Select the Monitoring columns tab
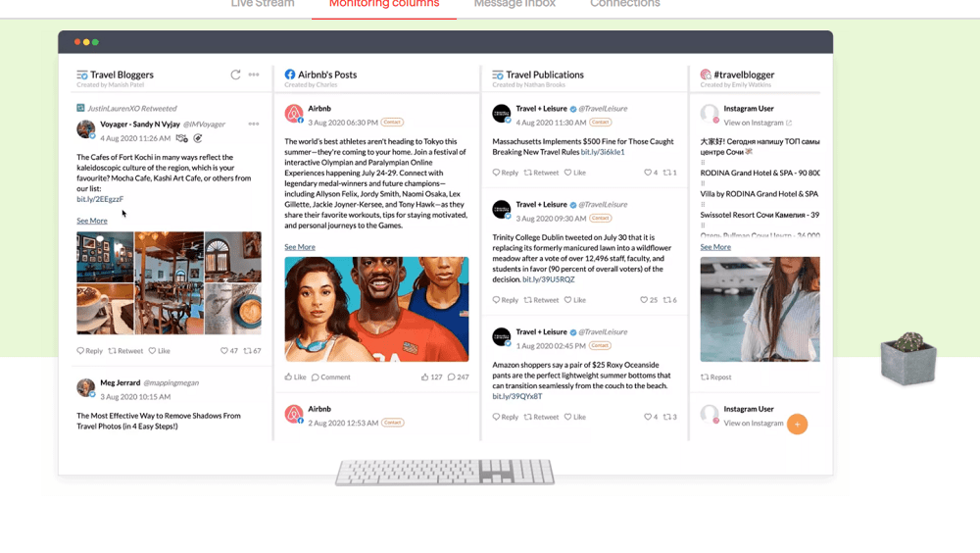The image size is (980, 553). 384,4
